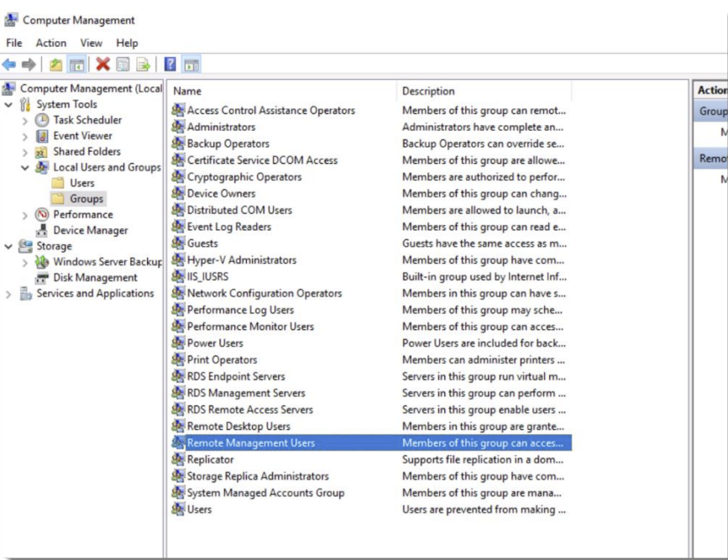728x560 pixels.
Task: Select Certificate Service DCOM Access group
Action: click(x=262, y=160)
